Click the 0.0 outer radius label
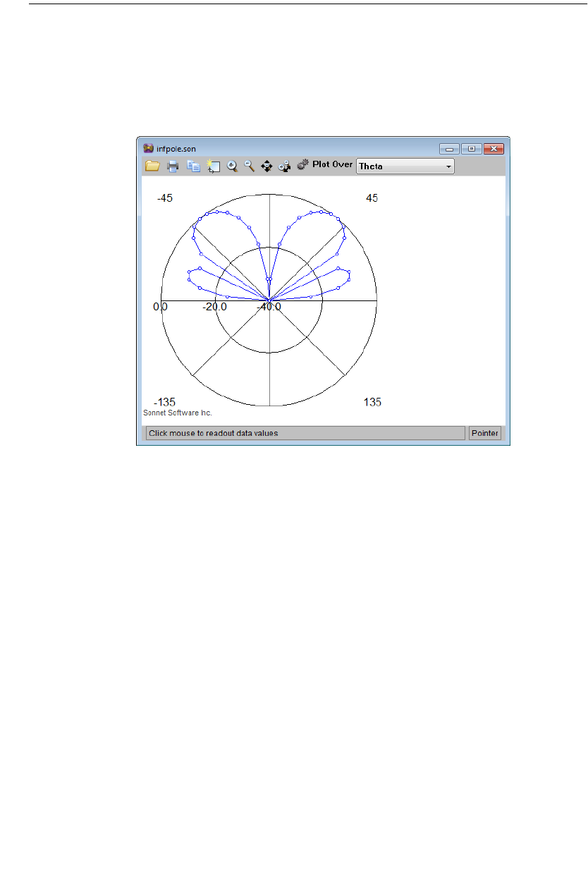The image size is (588, 895). pos(160,307)
